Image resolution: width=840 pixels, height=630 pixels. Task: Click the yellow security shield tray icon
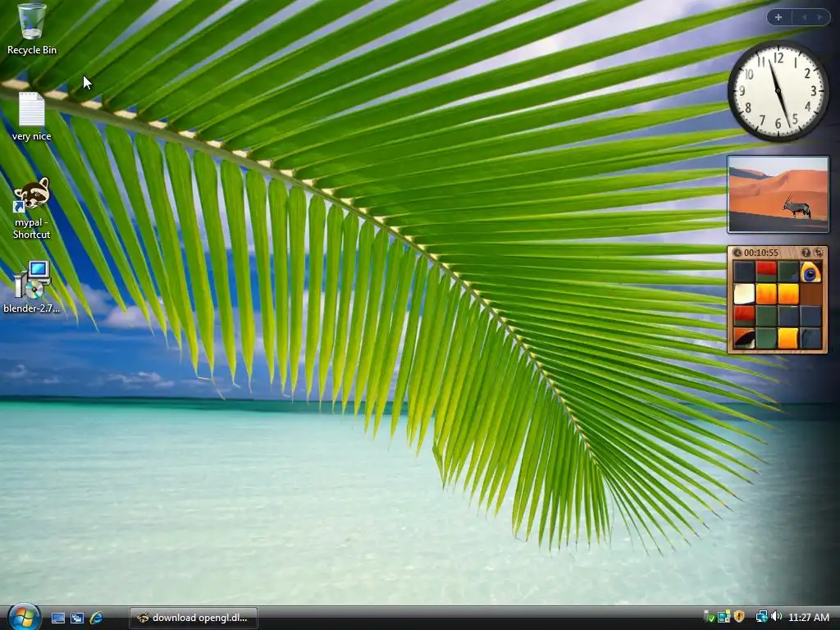click(739, 617)
